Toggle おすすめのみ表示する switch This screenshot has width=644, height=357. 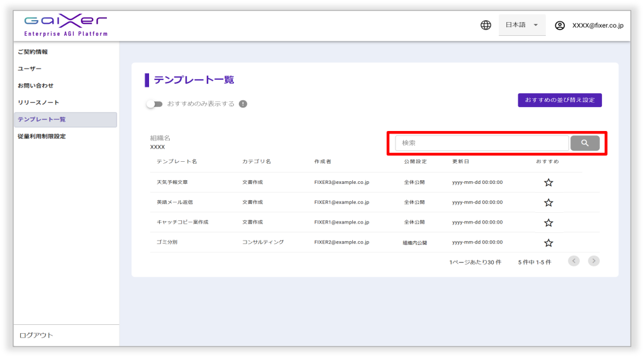(154, 104)
